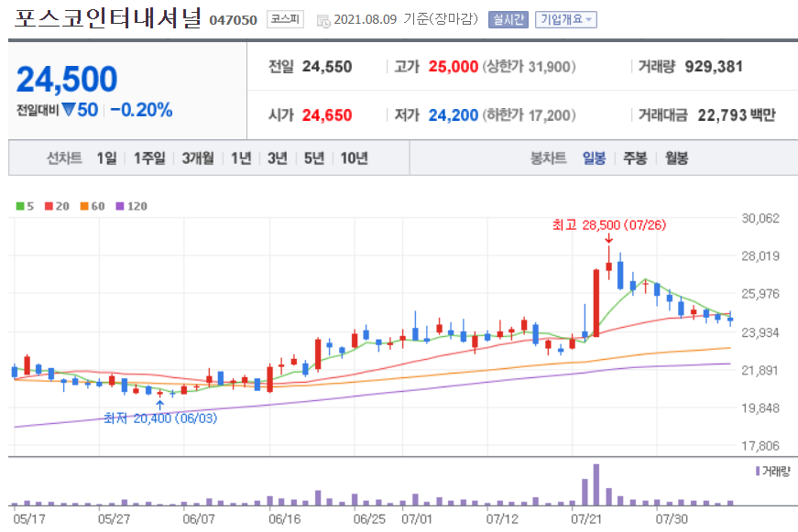Click the 07/30 date axis label
Screen dimensions: 798x532
click(x=672, y=519)
